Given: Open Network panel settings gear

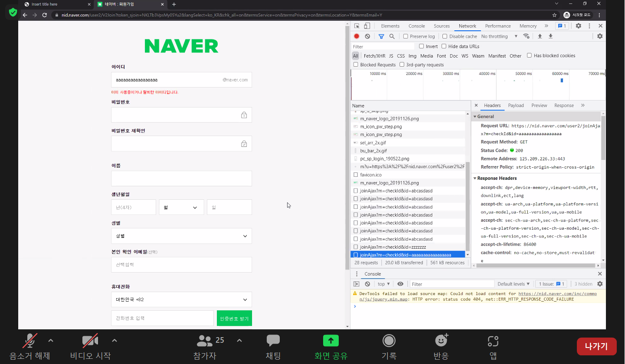Looking at the screenshot, I should (x=600, y=36).
